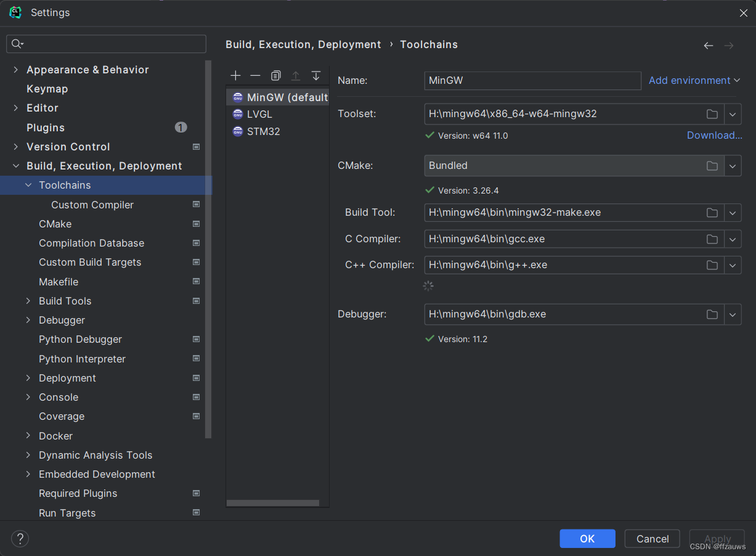Click the Download link next to Toolset
Image resolution: width=756 pixels, height=556 pixels.
tap(714, 135)
